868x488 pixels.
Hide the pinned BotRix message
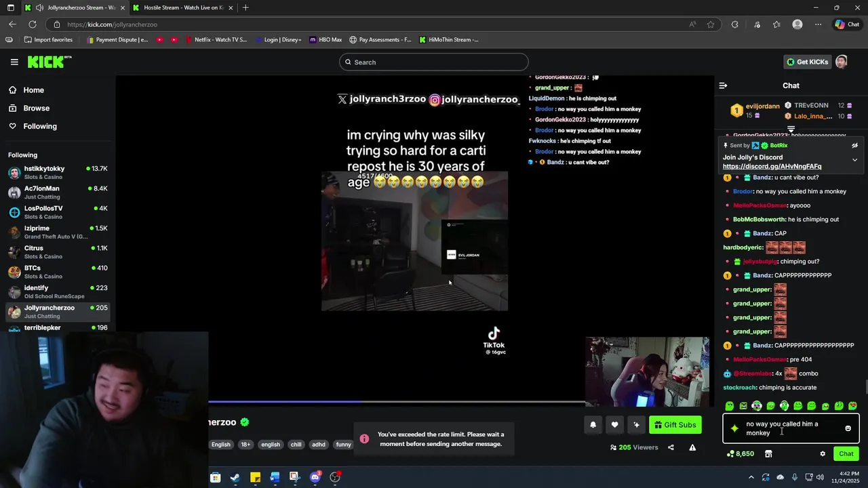854,145
